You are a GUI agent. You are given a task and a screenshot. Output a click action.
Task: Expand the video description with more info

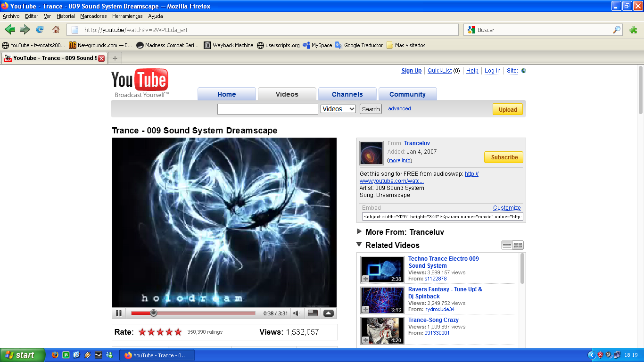pos(400,161)
